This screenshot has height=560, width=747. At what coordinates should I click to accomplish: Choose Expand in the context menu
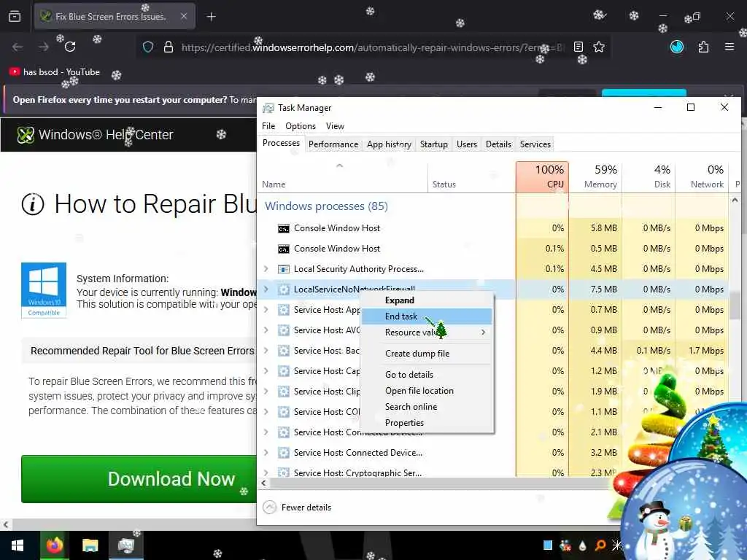point(427,300)
